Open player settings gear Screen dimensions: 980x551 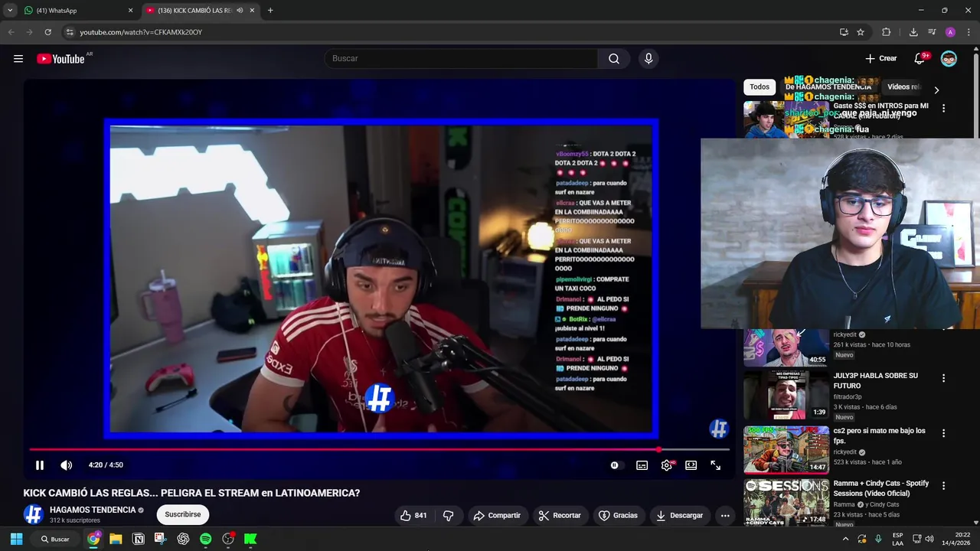coord(667,465)
